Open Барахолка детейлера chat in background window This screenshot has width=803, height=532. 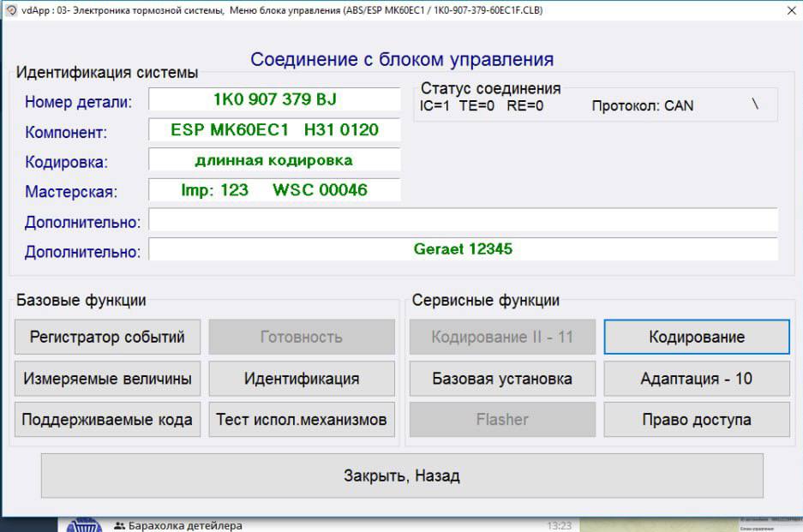[185, 525]
